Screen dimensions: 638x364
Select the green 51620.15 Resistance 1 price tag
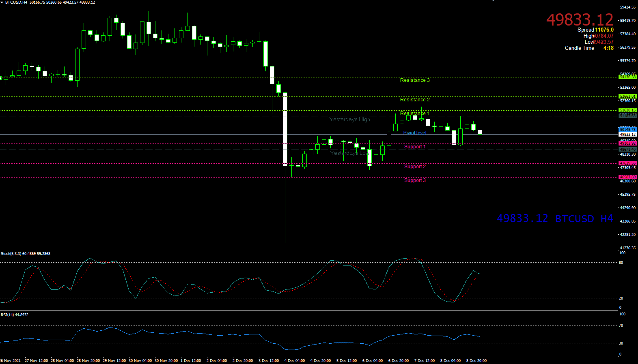click(627, 110)
